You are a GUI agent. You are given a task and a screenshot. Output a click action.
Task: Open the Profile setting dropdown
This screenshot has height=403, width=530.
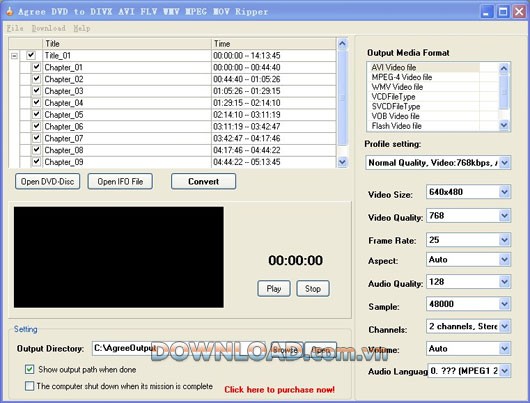click(x=504, y=163)
